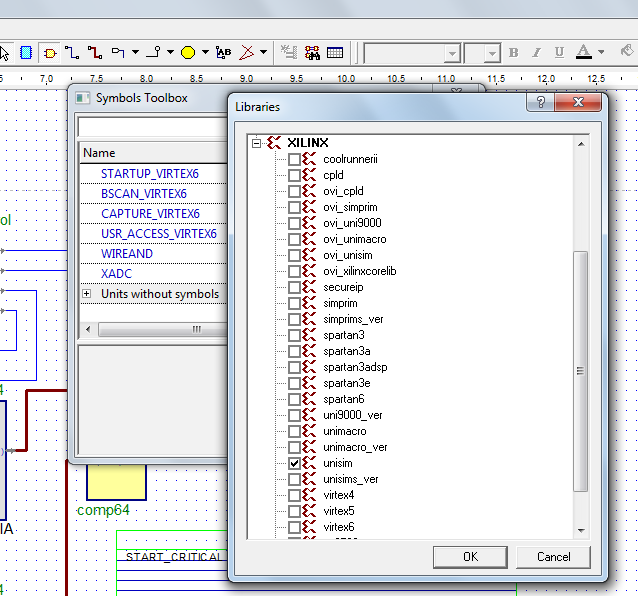638x596 pixels.
Task: Click the XILINX root logo icon
Action: tap(274, 142)
